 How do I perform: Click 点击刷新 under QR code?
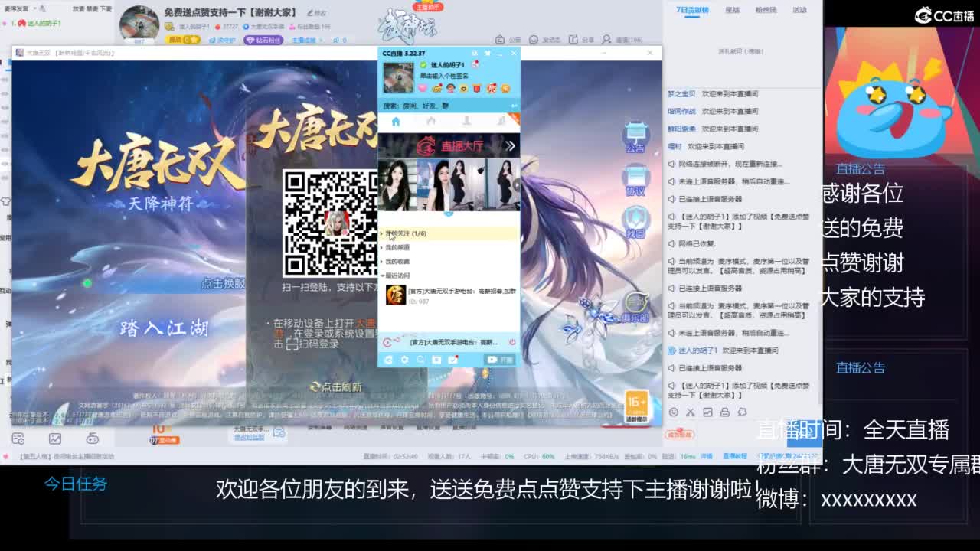click(336, 387)
